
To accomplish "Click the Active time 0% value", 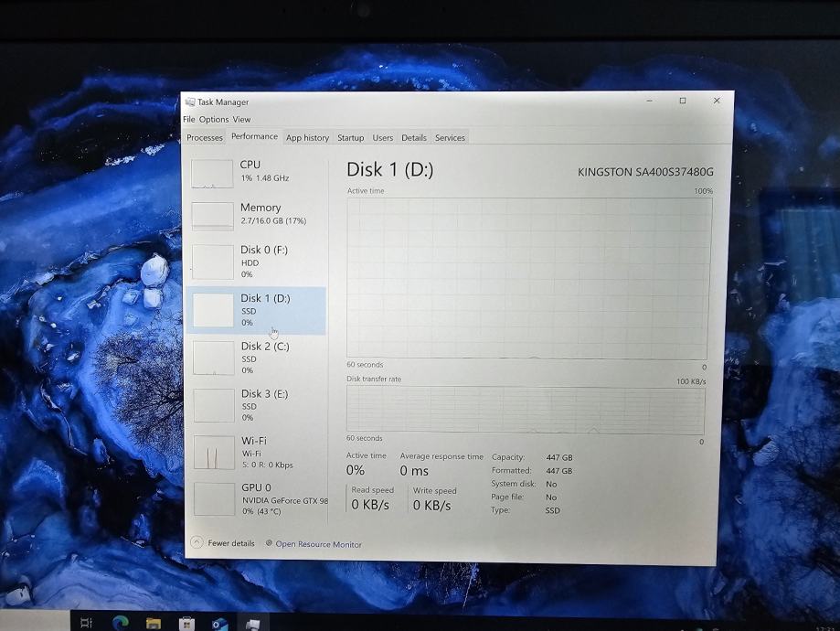I will tap(356, 470).
